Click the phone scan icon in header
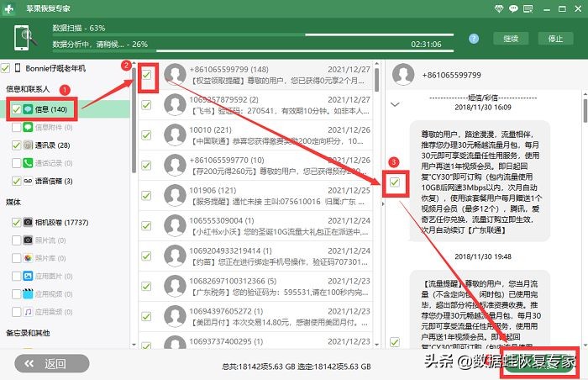Screen dimensions: 588x380 24,38
